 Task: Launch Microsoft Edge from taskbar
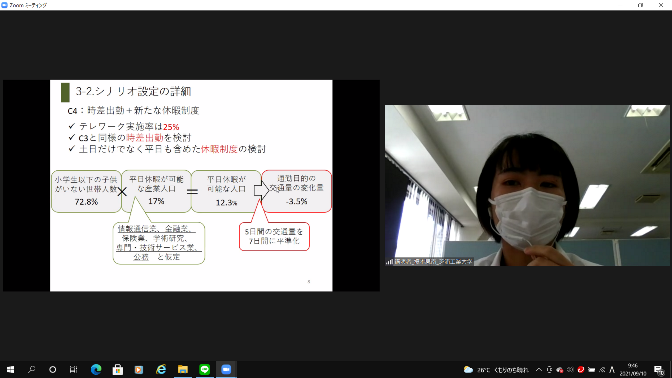click(96, 369)
